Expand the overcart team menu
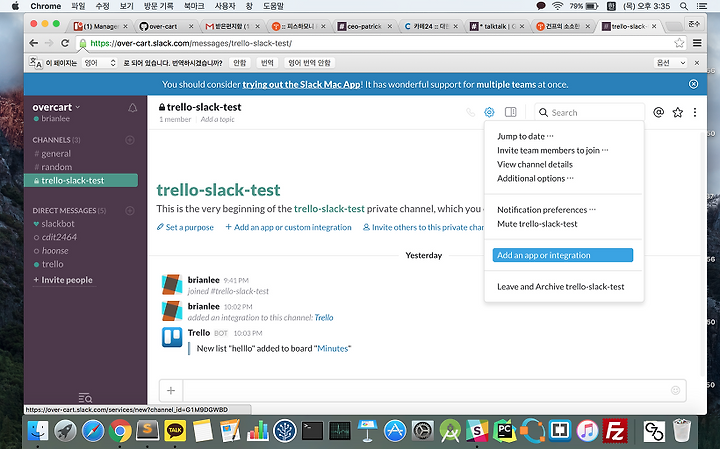This screenshot has width=720, height=449. click(56, 107)
